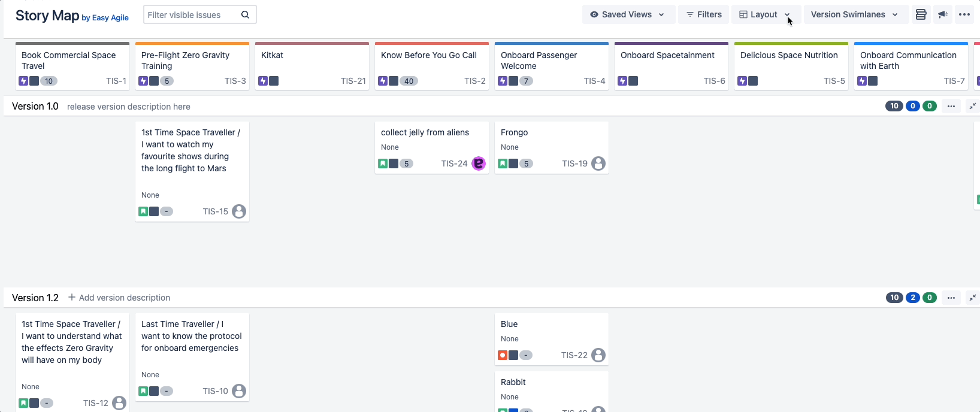980x412 pixels.
Task: Click the Filter visible issues search field
Action: [x=192, y=15]
